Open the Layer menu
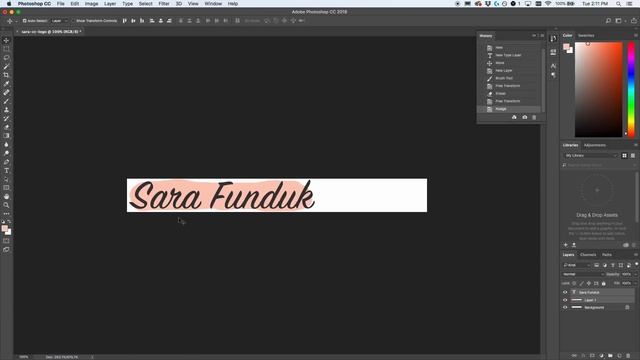This screenshot has width=640, height=360. tap(110, 4)
